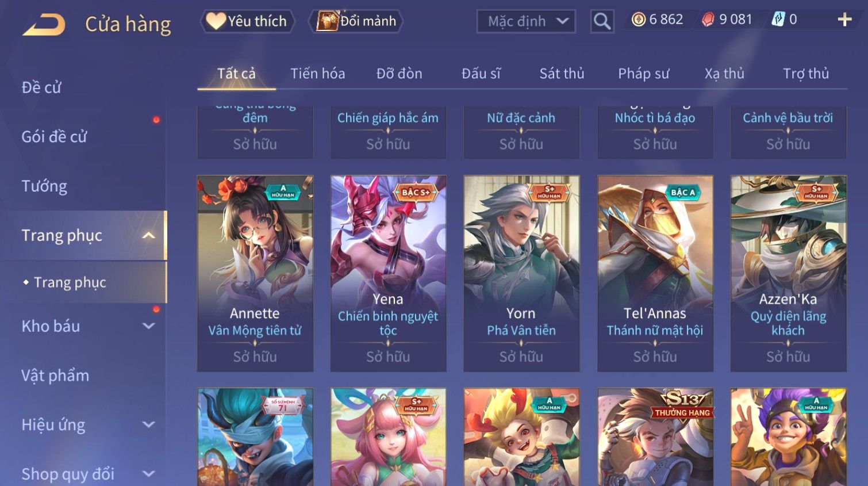Tap the blue voucher currency icon

point(778,20)
